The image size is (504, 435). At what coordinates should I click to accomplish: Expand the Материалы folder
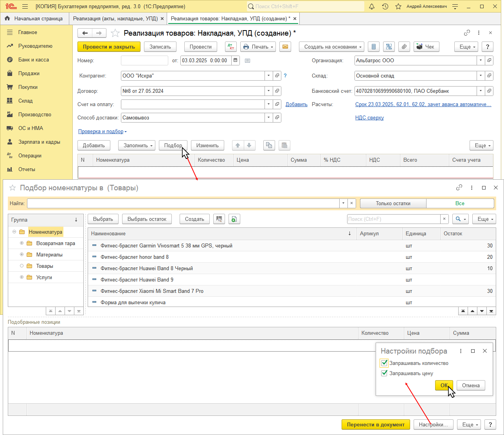(x=22, y=255)
